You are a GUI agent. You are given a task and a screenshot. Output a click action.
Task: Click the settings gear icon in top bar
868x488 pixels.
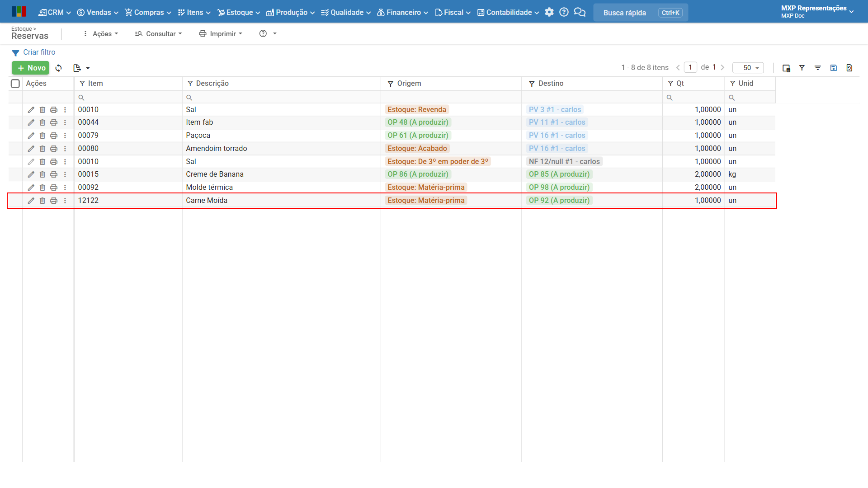pyautogui.click(x=549, y=12)
